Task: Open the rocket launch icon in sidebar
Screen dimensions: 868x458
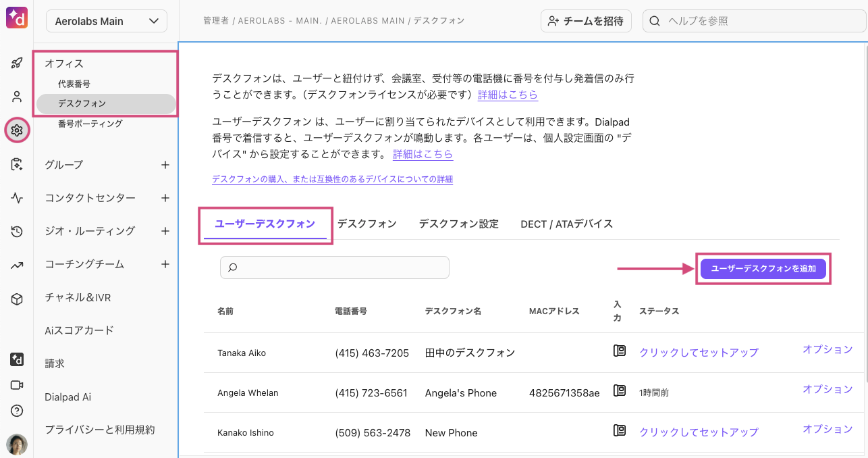Action: 17,63
